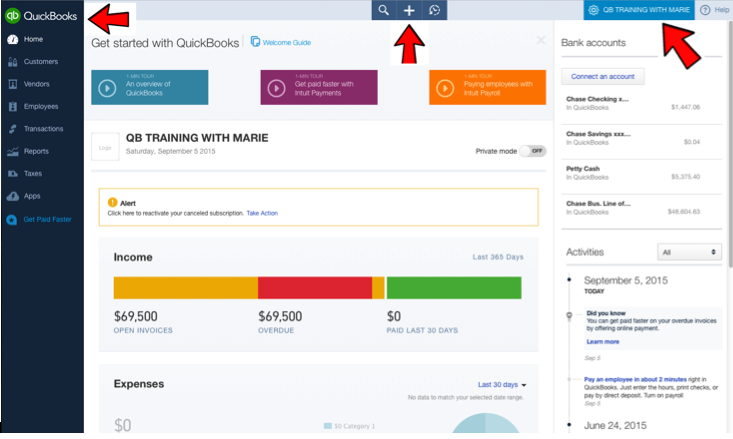Viewport: 733px width, 439px height.
Task: Click the gear icon beside company name
Action: 593,10
